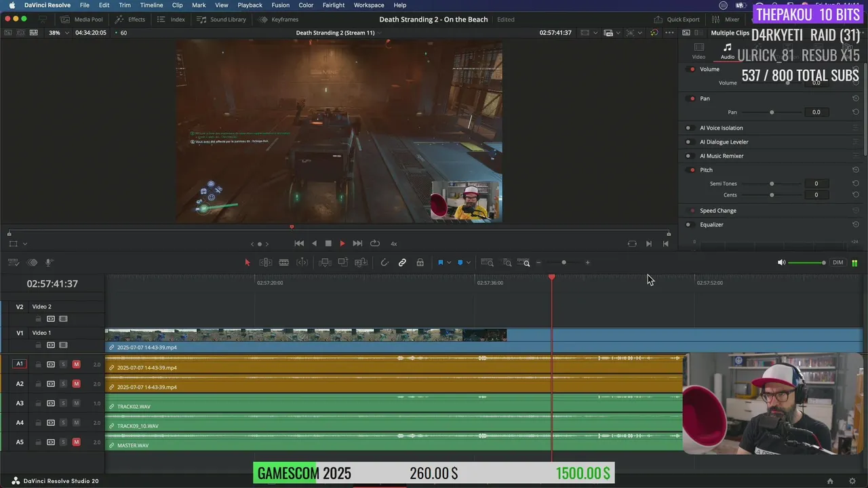Open the Flag color dropdown arrow
This screenshot has width=868, height=488.
tap(449, 263)
